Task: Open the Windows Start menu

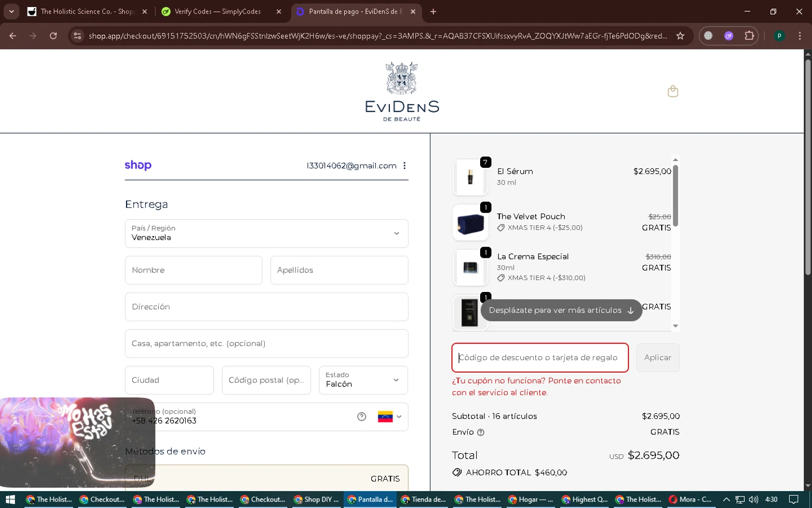Action: pos(10,499)
